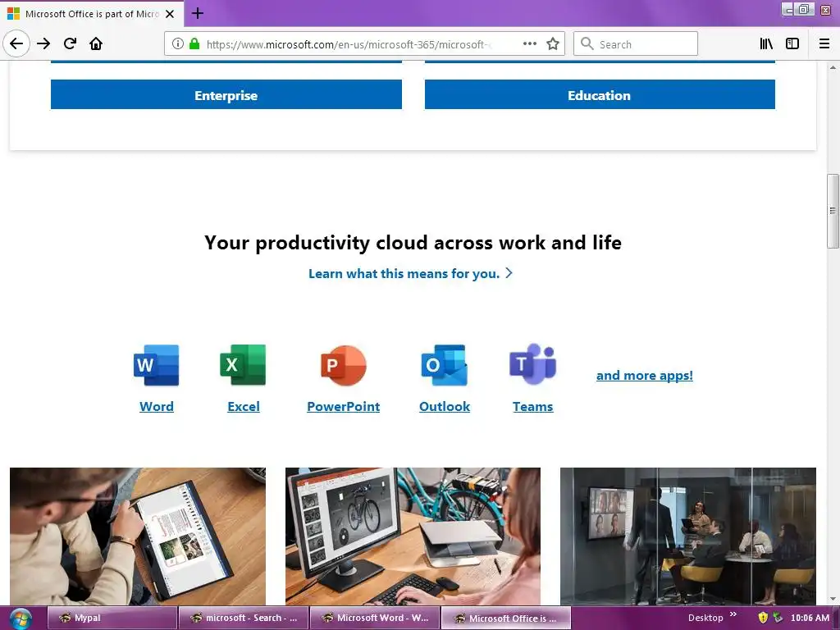Click the vertical scrollbar thumb
This screenshot has width=840, height=630.
pos(833,211)
